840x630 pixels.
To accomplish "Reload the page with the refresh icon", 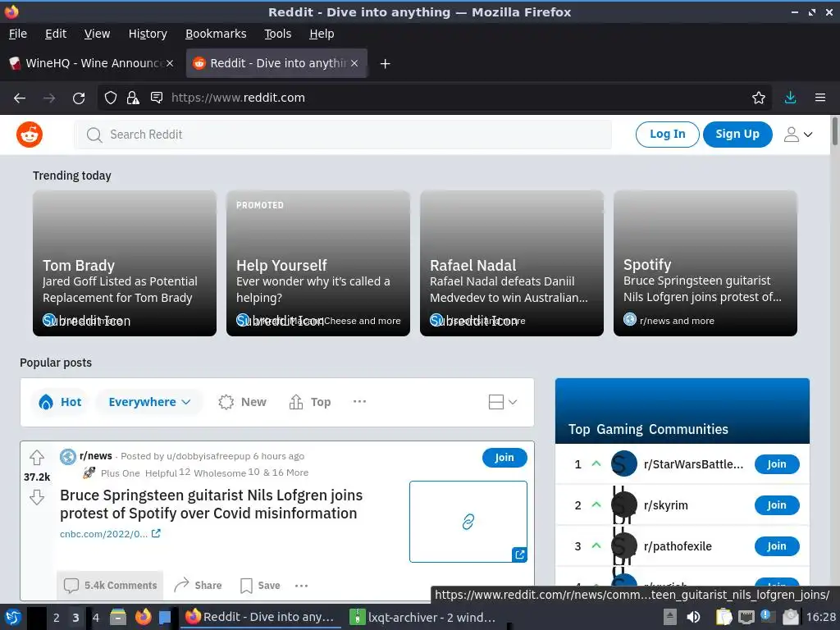I will pyautogui.click(x=79, y=98).
